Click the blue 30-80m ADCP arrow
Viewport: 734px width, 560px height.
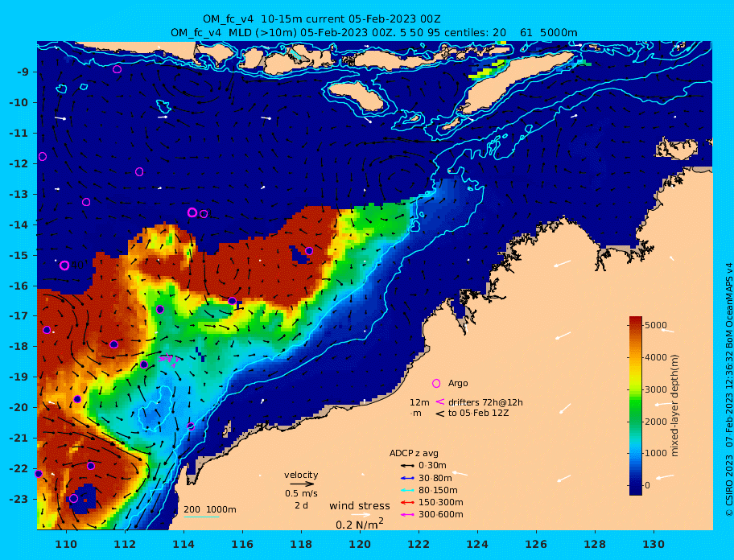[x=406, y=478]
